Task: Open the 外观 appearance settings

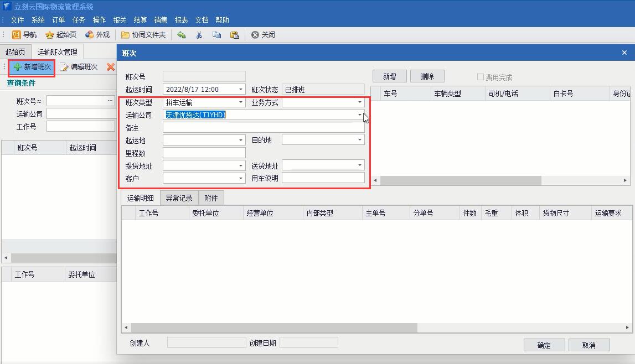Action: 97,35
